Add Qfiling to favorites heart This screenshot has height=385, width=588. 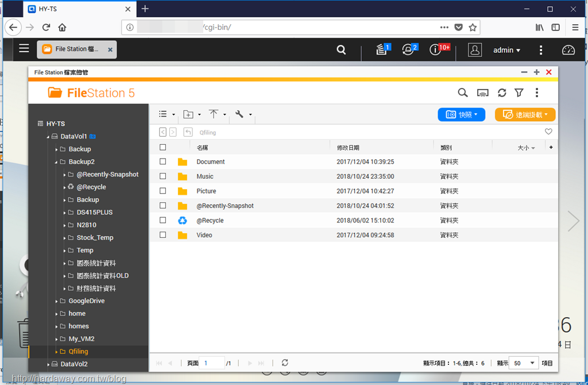[x=548, y=132]
